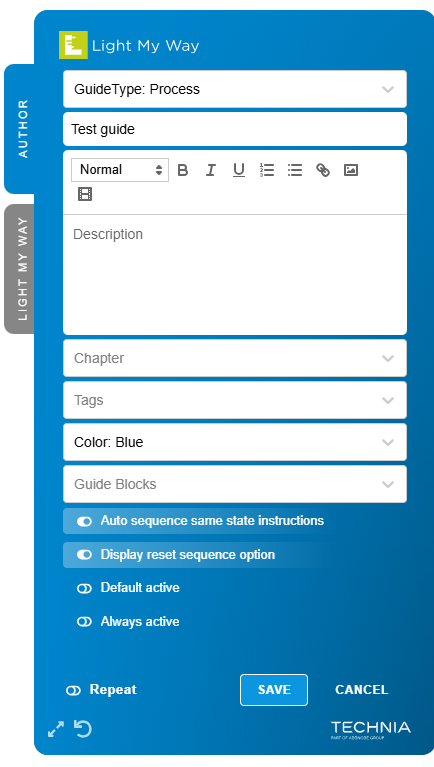Expand the panel with the arrows icon
Image resolution: width=434 pixels, height=767 pixels.
[x=56, y=729]
